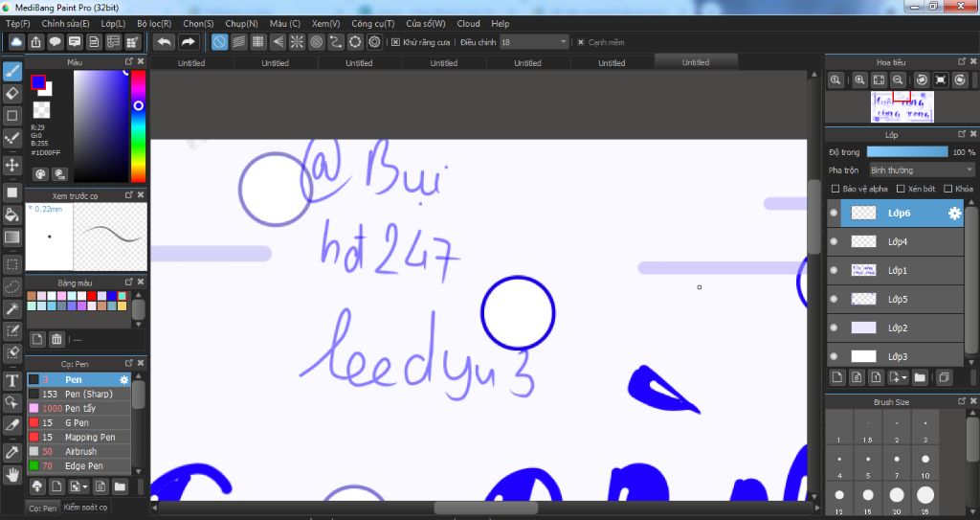980x520 pixels.
Task: Click the navigator preview thumbnail
Action: [902, 106]
